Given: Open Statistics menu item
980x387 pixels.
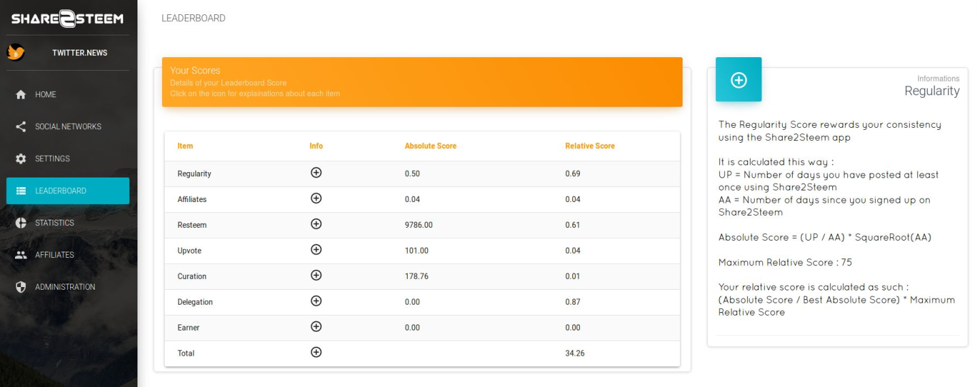Looking at the screenshot, I should point(68,223).
